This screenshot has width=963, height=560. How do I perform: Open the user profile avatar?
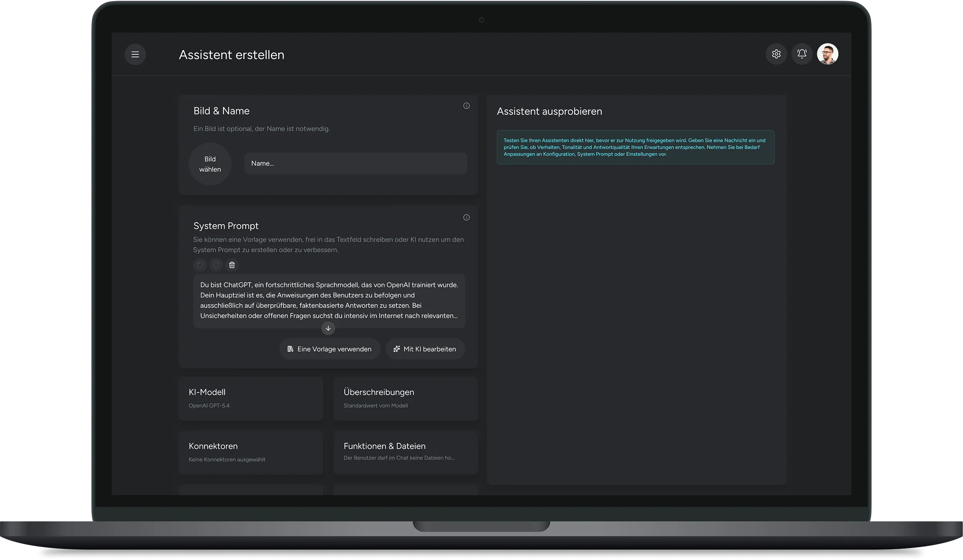(x=827, y=54)
